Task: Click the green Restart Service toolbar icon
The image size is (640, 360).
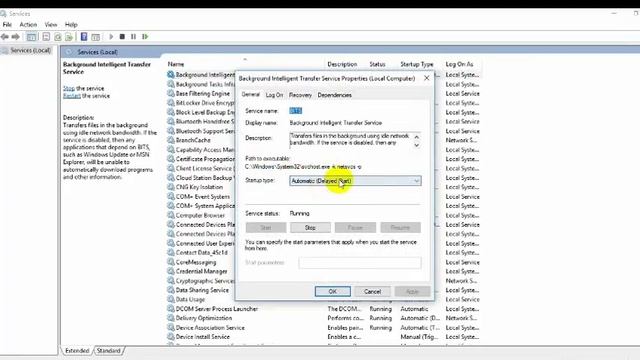Action: tap(145, 37)
